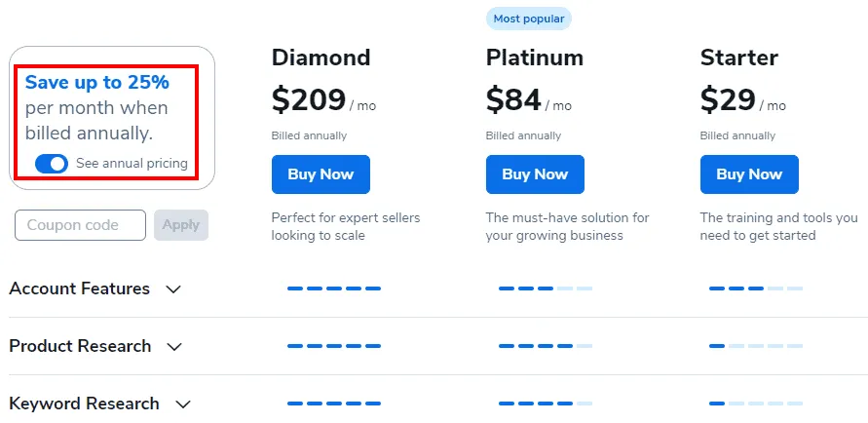Viewport: 868px width, 423px height.
Task: Click Diamond Account Features level bar
Action: [x=334, y=288]
